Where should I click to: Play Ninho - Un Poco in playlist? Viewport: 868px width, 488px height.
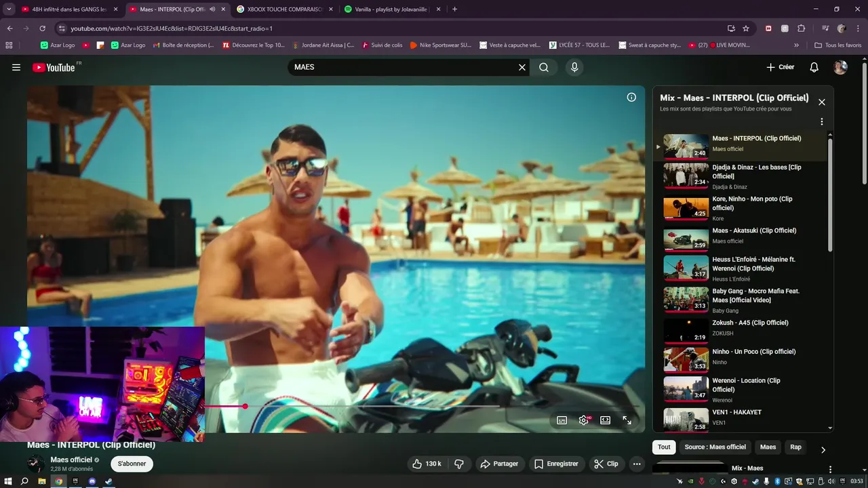coord(740,359)
